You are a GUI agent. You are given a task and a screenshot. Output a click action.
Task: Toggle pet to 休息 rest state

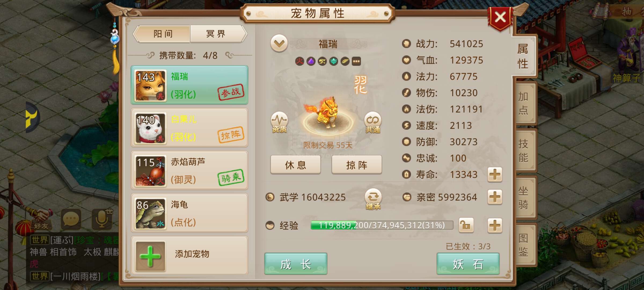(x=295, y=165)
